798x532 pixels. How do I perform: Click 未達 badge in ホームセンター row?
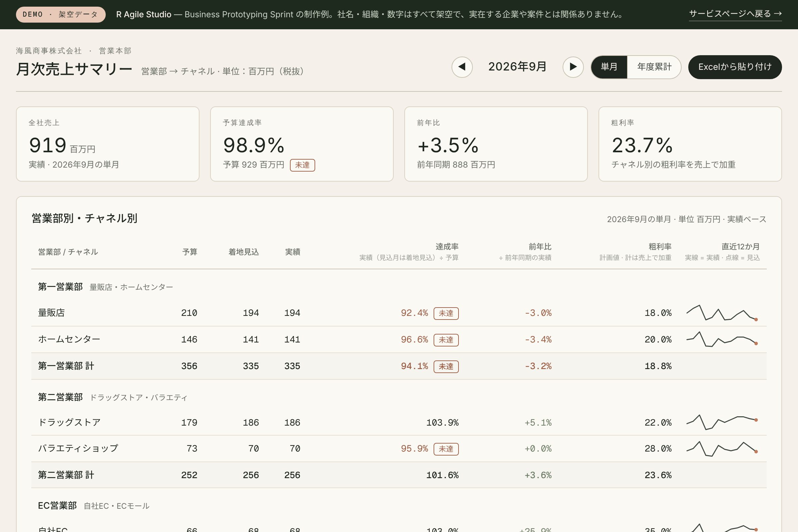[446, 340]
